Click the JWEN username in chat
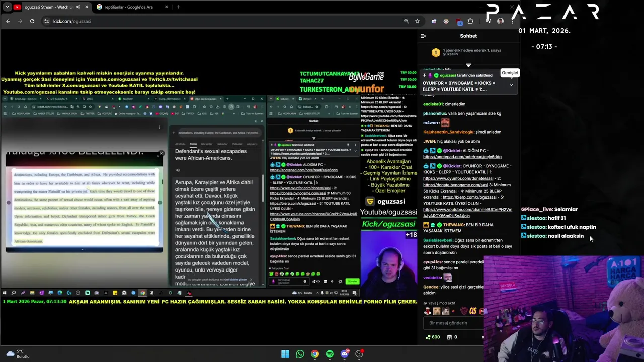Screen dimensions: 644x362 coord(429,141)
